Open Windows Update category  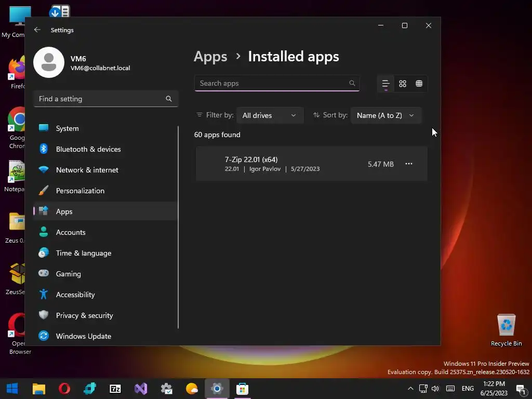click(105, 336)
